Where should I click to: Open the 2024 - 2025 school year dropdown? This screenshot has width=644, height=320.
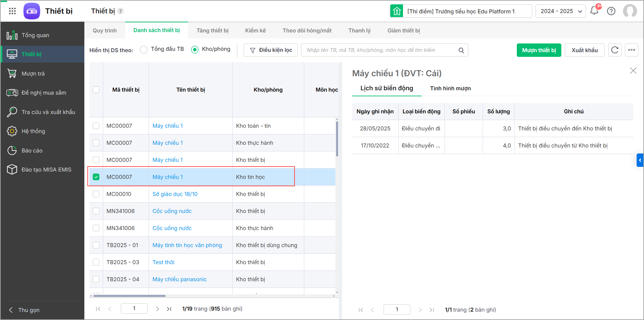pos(560,11)
